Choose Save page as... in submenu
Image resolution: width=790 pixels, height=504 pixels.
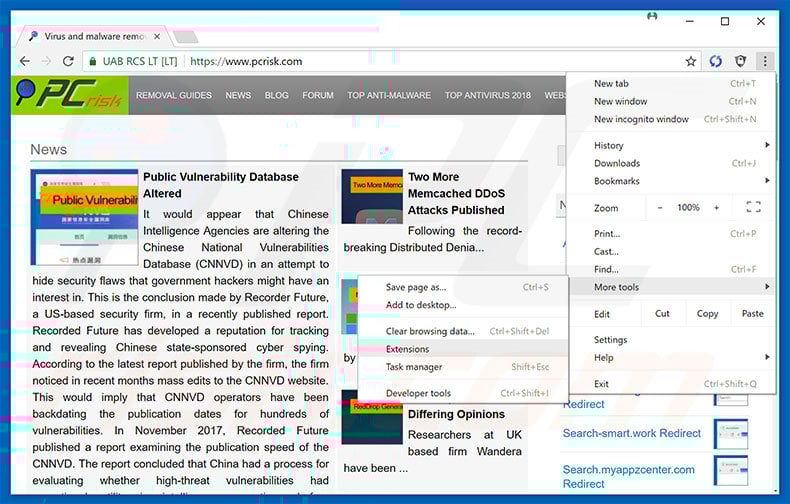click(x=463, y=287)
